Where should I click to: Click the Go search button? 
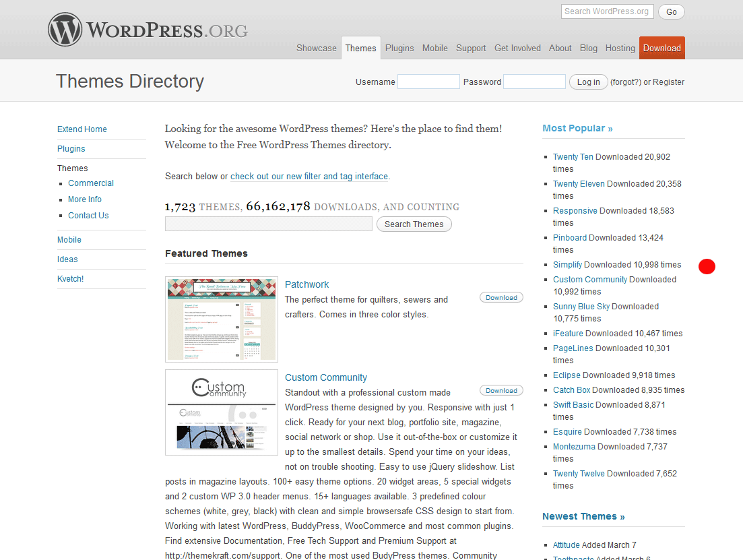coord(671,12)
